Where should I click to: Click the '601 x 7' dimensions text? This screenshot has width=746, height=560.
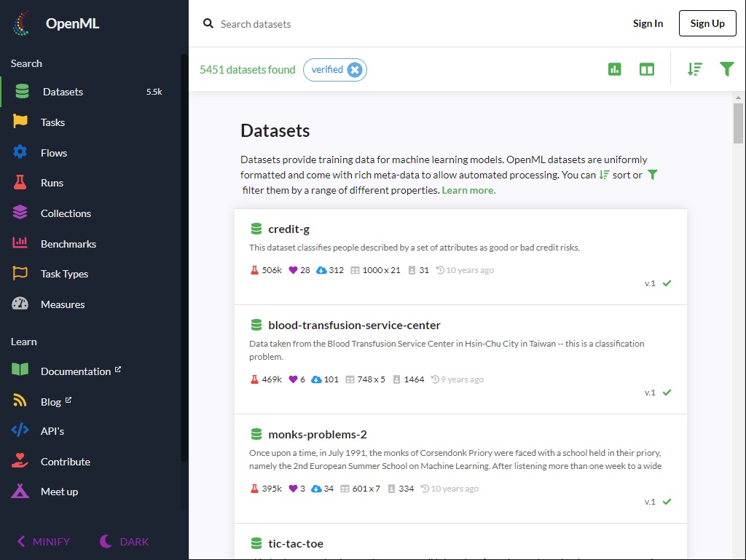366,488
